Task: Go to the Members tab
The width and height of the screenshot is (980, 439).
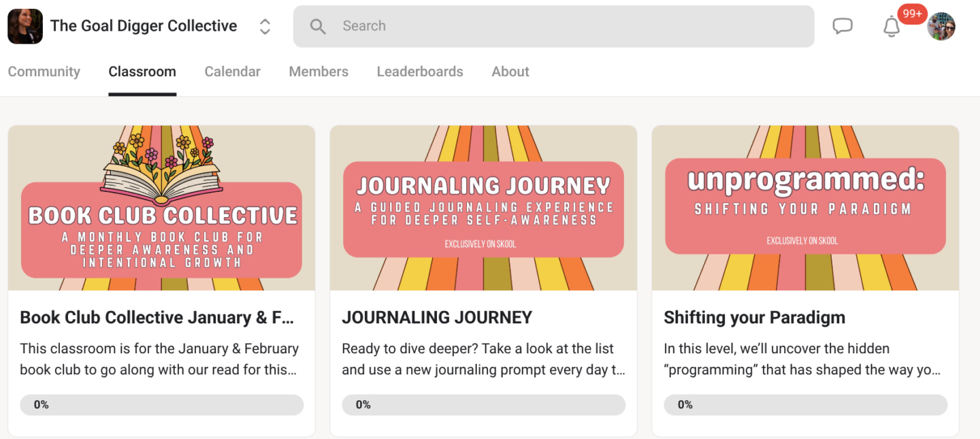Action: point(318,71)
